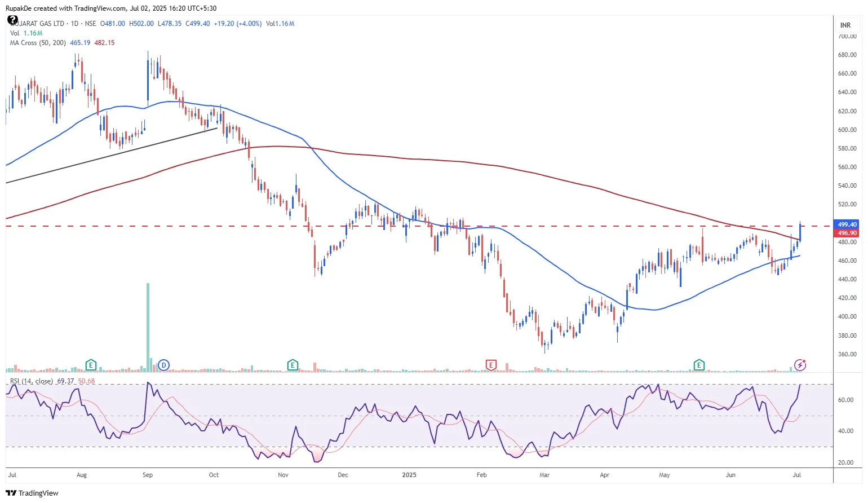Click the RSI (14, close) legend
Screen dimensions: 868x503
tap(32, 381)
